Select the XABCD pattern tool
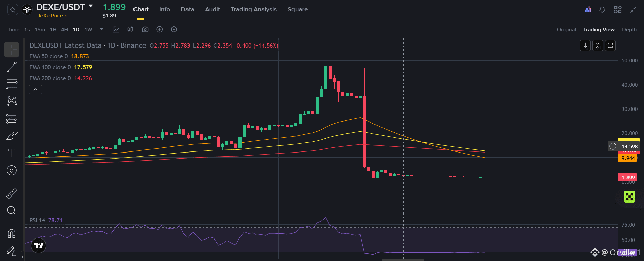The width and height of the screenshot is (644, 261). pos(12,101)
